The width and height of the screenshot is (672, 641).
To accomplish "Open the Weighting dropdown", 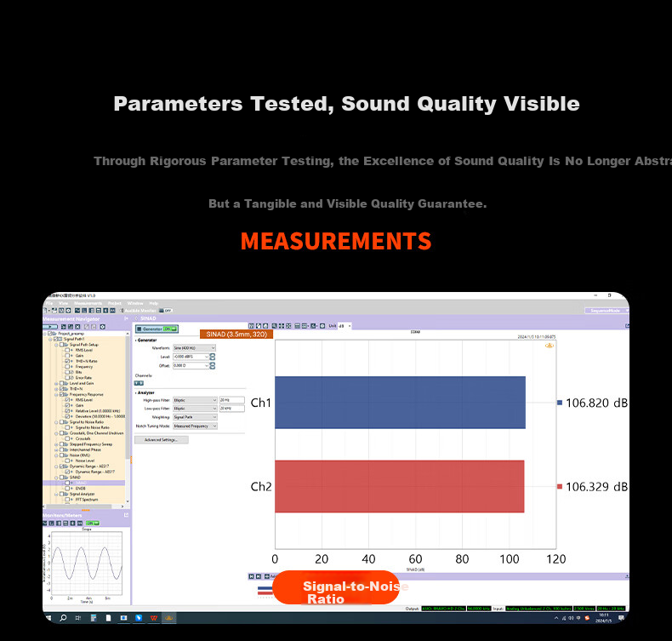I will 195,417.
